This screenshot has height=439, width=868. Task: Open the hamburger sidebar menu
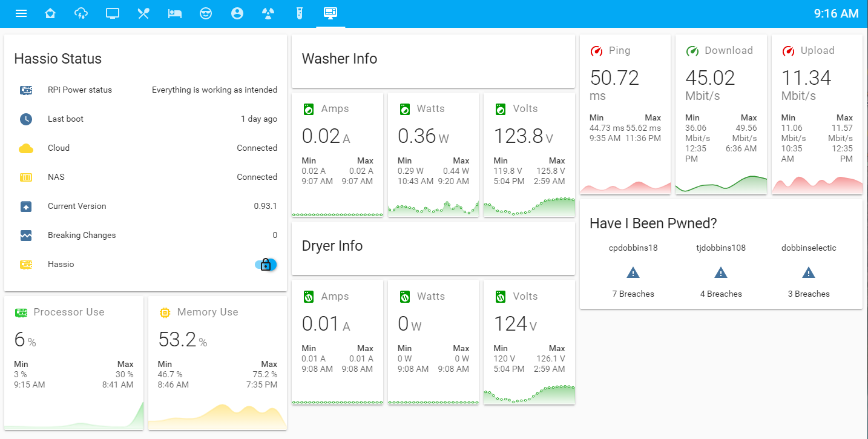21,13
